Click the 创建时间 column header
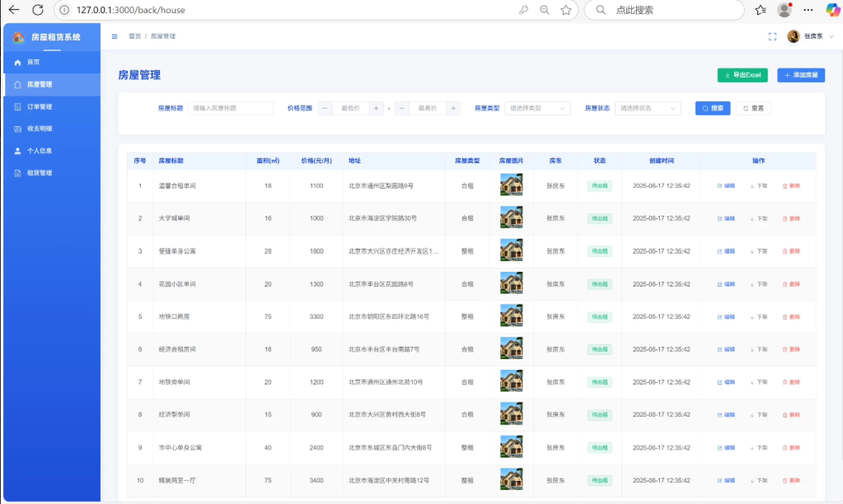 [661, 161]
